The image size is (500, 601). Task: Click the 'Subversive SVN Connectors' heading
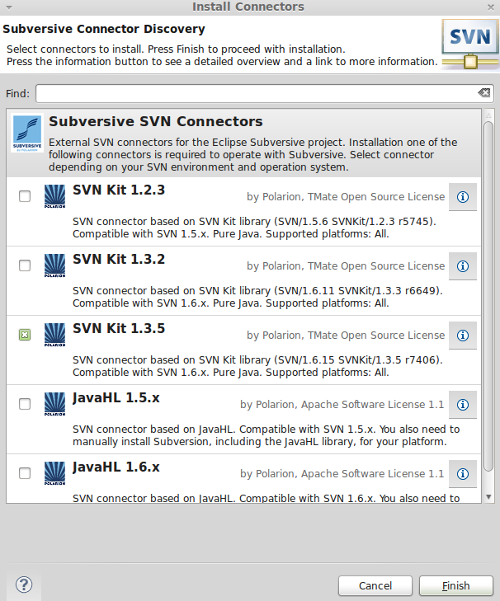tap(156, 122)
